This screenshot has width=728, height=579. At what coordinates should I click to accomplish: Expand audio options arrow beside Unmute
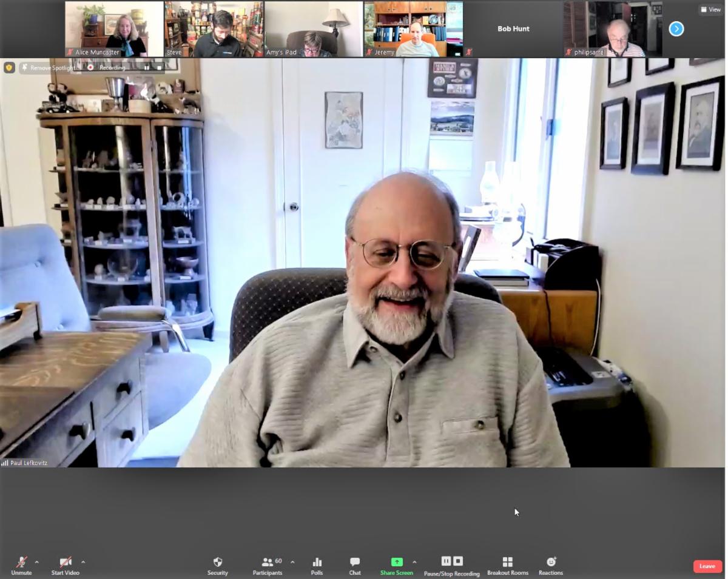37,562
